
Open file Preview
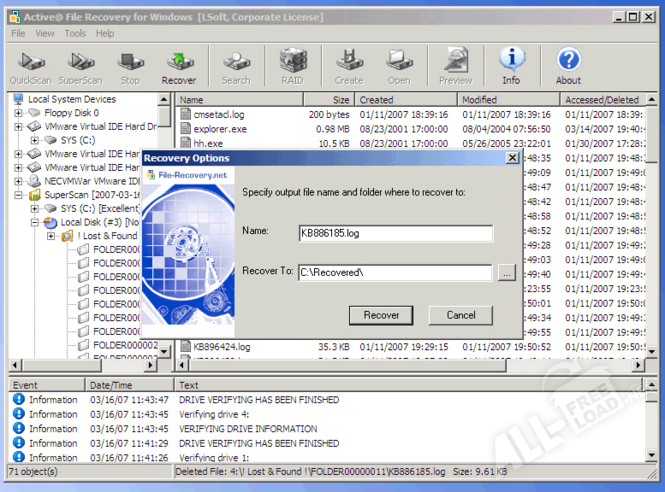coord(455,67)
